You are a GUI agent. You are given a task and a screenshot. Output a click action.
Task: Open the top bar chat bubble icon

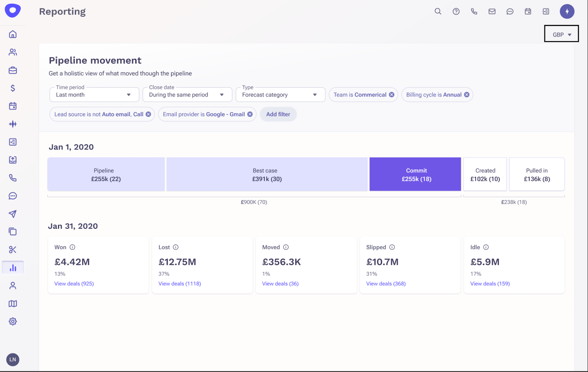510,11
